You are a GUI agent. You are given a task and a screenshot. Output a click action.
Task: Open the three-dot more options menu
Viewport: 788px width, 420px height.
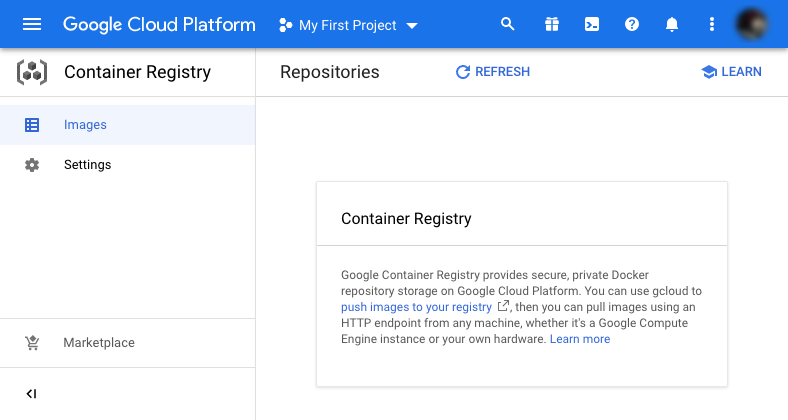[x=712, y=24]
